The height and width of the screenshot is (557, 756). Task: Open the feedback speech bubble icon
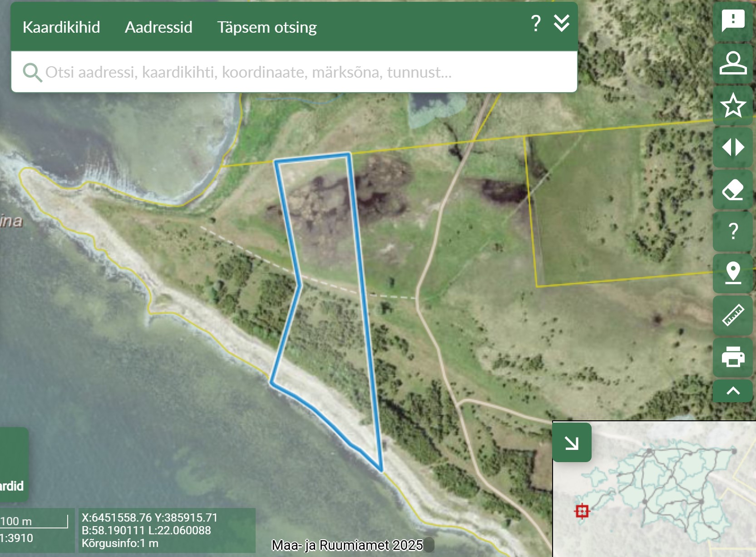tap(733, 21)
